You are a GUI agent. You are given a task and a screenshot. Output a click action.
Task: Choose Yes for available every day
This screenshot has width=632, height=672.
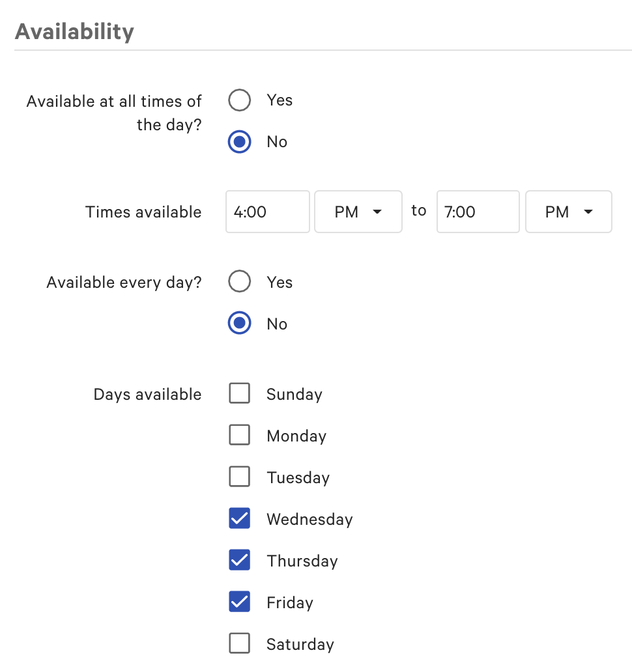pyautogui.click(x=240, y=283)
